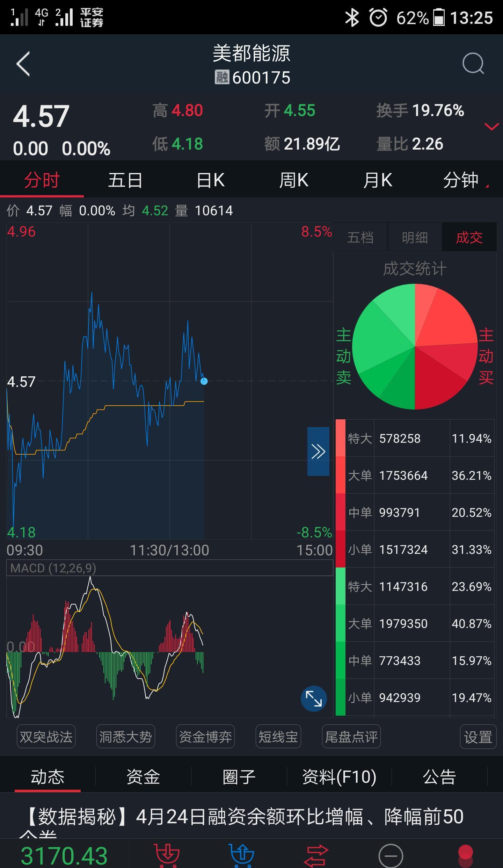Image resolution: width=503 pixels, height=868 pixels.
Task: Open the 数据揭秘 news headline
Action: 245,817
